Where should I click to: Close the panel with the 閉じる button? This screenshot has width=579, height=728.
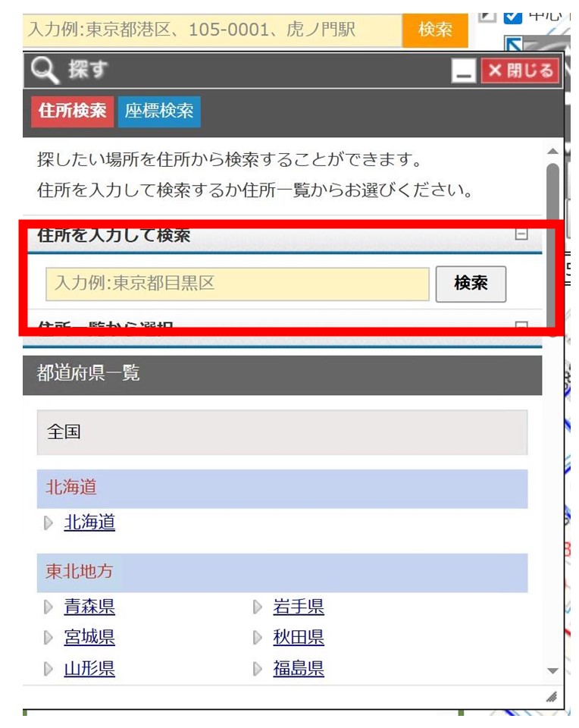[x=520, y=71]
